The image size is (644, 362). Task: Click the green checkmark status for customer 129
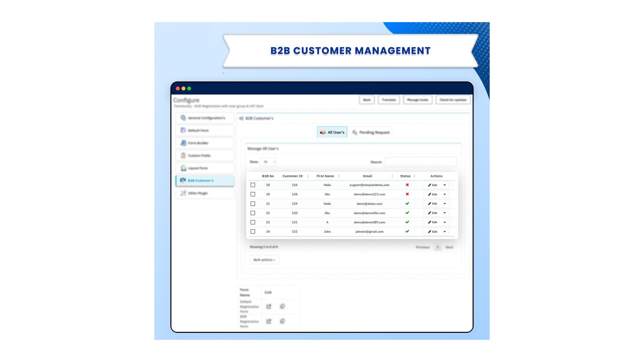pos(407,203)
